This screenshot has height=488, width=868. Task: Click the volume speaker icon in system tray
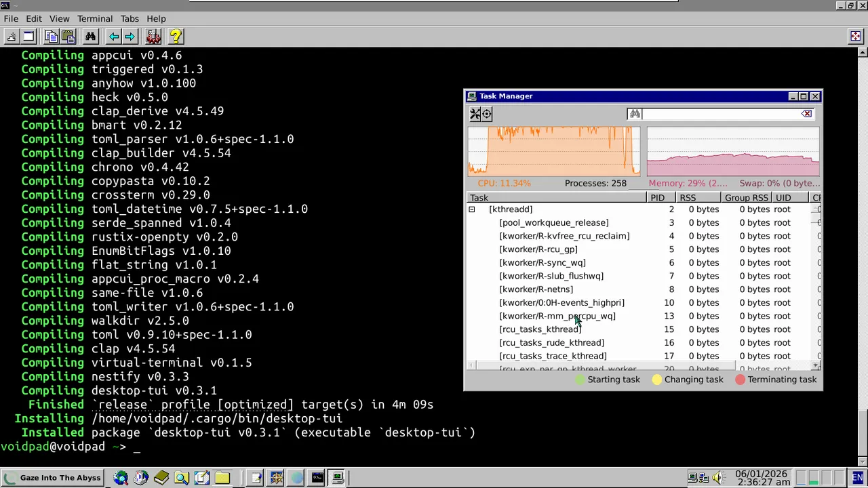coord(717,478)
